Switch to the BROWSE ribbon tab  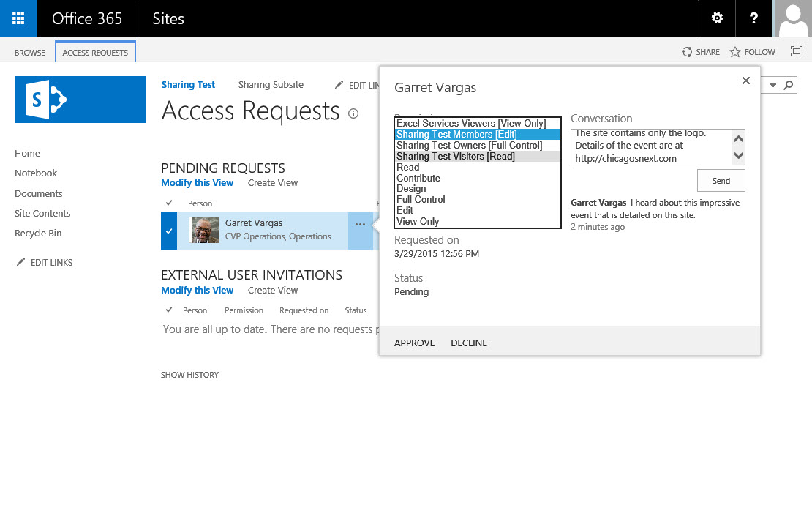30,53
